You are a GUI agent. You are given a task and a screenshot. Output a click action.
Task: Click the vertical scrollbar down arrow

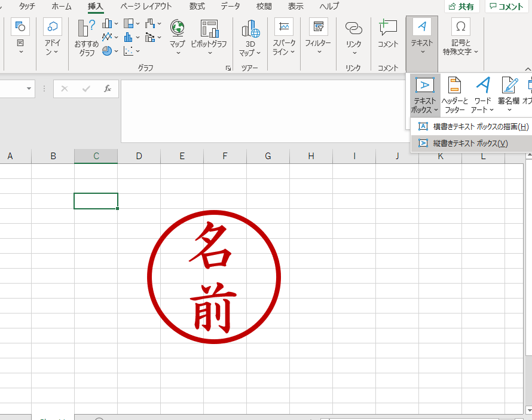pyautogui.click(x=528, y=410)
